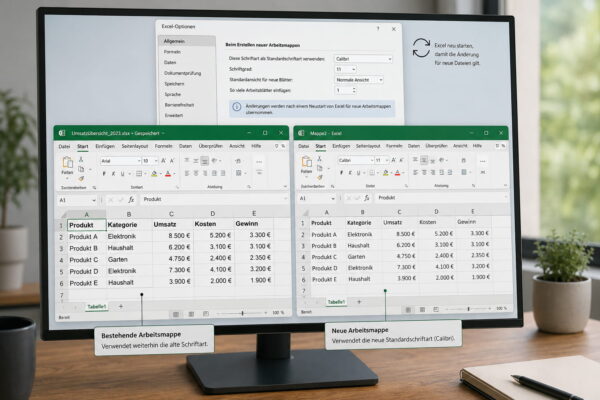The width and height of the screenshot is (600, 400).
Task: Click the decrease font size icon in the Umsatzübersicht window
Action: (x=172, y=161)
